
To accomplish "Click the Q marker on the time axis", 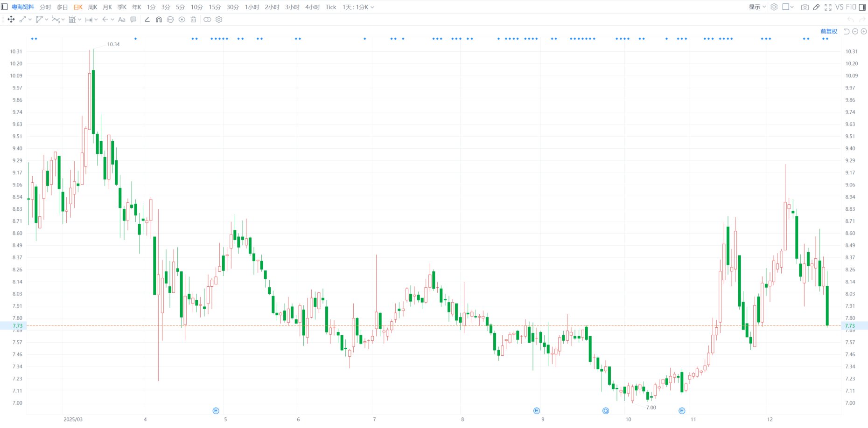I will point(606,411).
